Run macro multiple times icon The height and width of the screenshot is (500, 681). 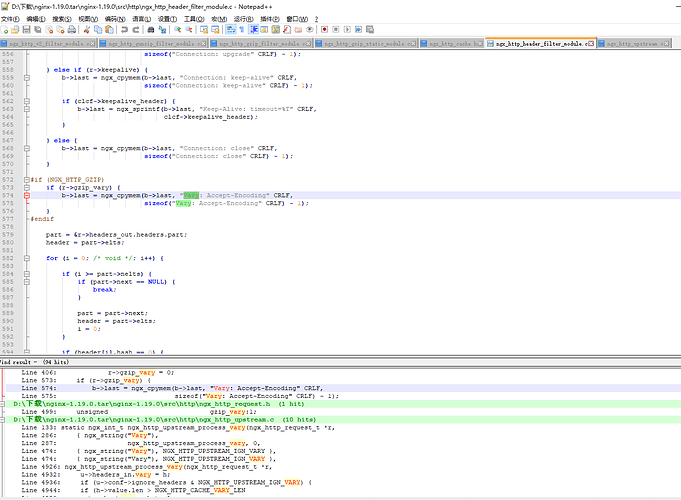pos(358,30)
